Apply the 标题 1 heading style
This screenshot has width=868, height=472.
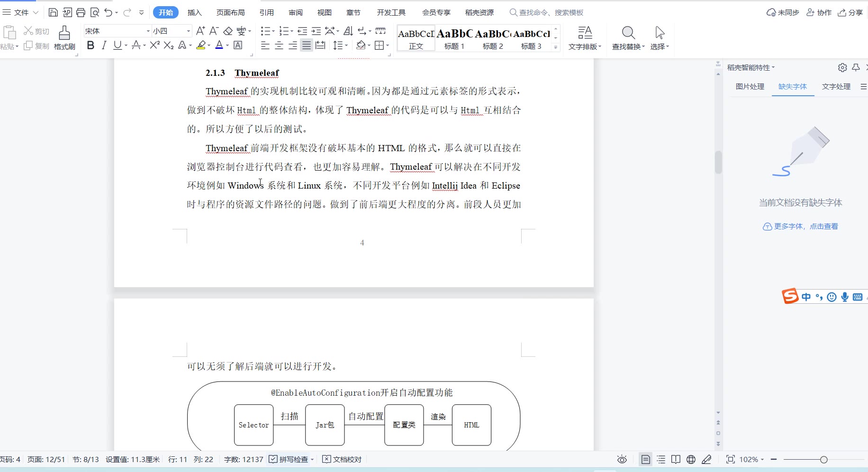click(454, 38)
